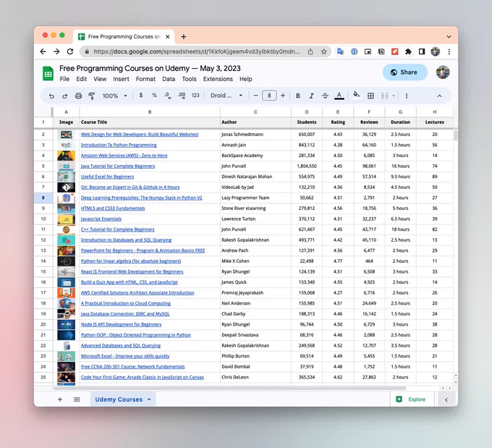492x448 pixels.
Task: Click the Undo icon in toolbar
Action: tap(51, 96)
